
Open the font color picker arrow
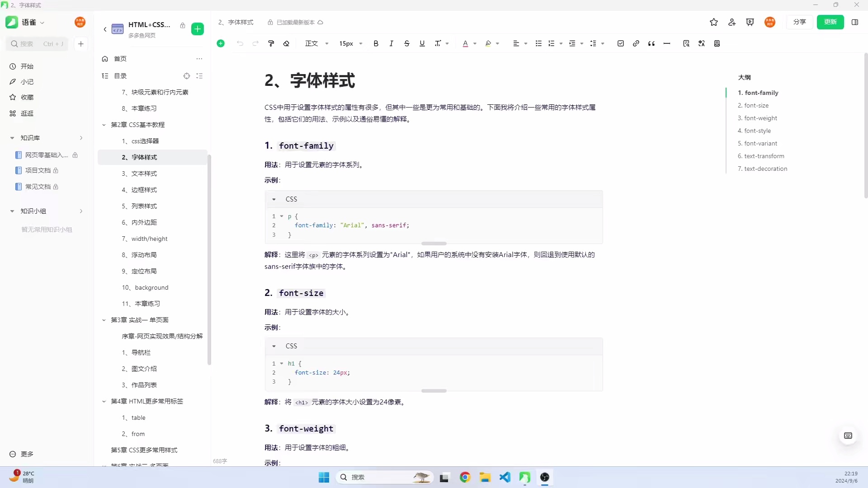click(475, 44)
